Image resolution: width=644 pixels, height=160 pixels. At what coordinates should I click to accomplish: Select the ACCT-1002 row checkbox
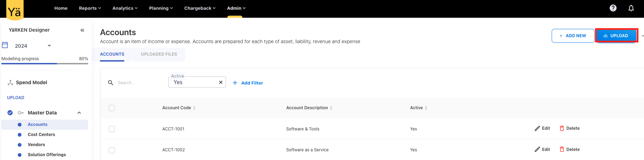(x=112, y=150)
